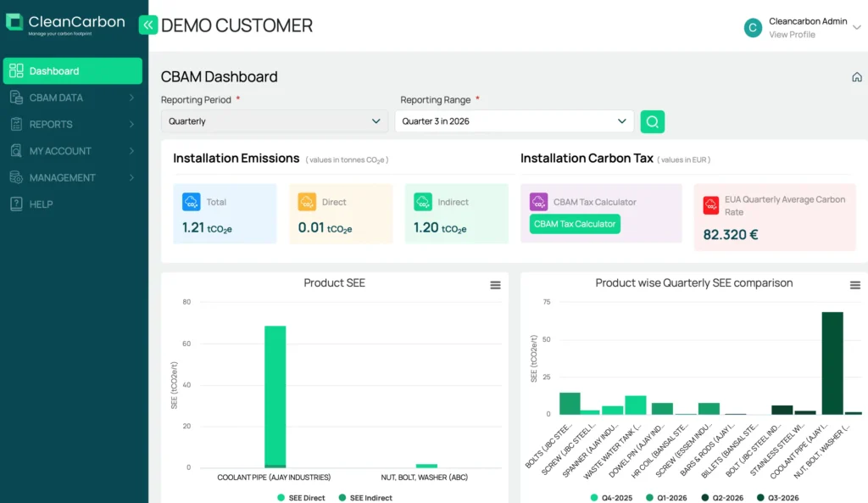Image resolution: width=868 pixels, height=503 pixels.
Task: Click the MY ACCOUNT icon
Action: pos(16,151)
